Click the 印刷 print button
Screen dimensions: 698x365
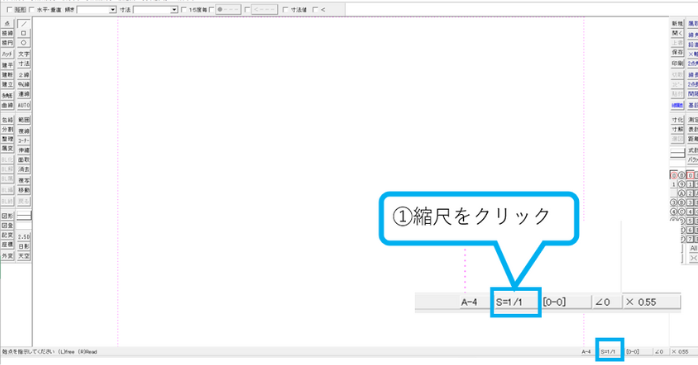677,64
